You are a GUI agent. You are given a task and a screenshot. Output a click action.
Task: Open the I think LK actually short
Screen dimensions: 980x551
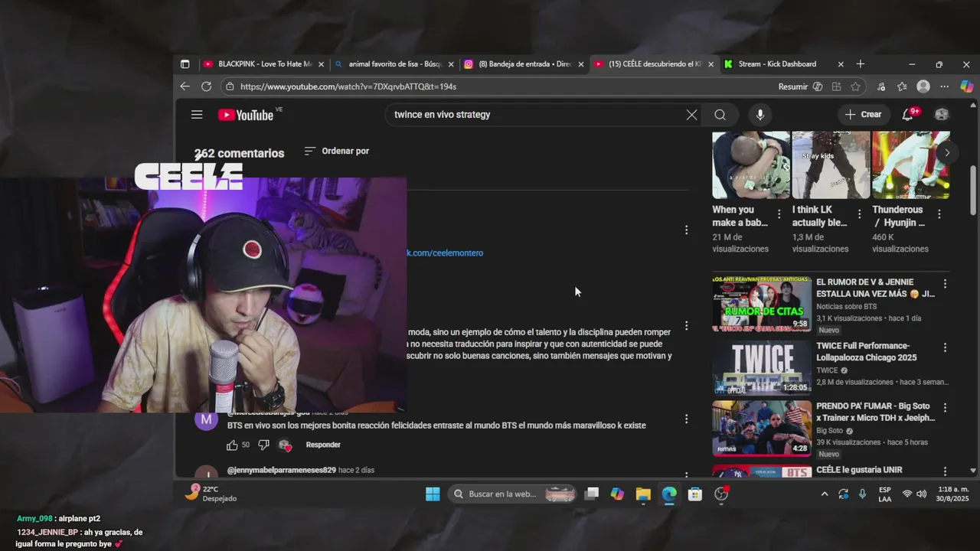pyautogui.click(x=831, y=165)
